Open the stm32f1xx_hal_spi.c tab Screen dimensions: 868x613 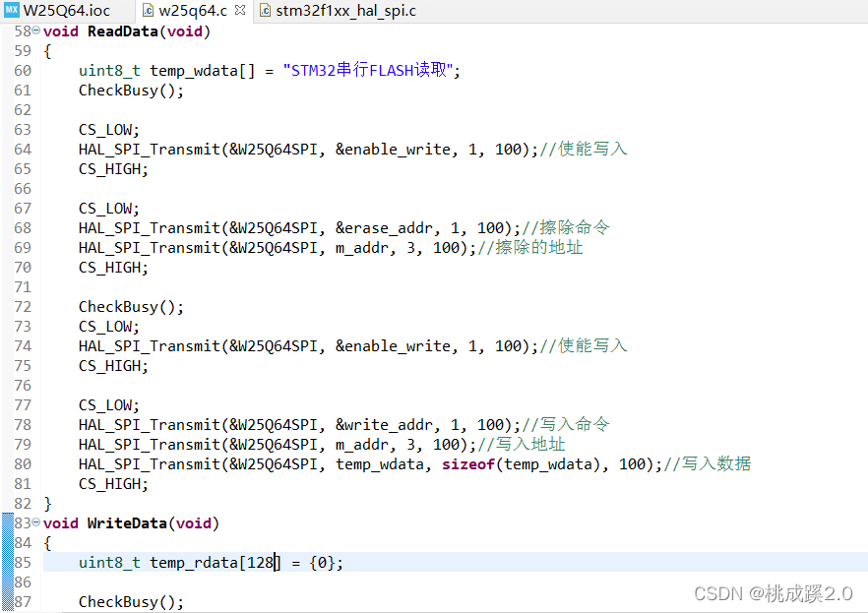click(x=338, y=11)
